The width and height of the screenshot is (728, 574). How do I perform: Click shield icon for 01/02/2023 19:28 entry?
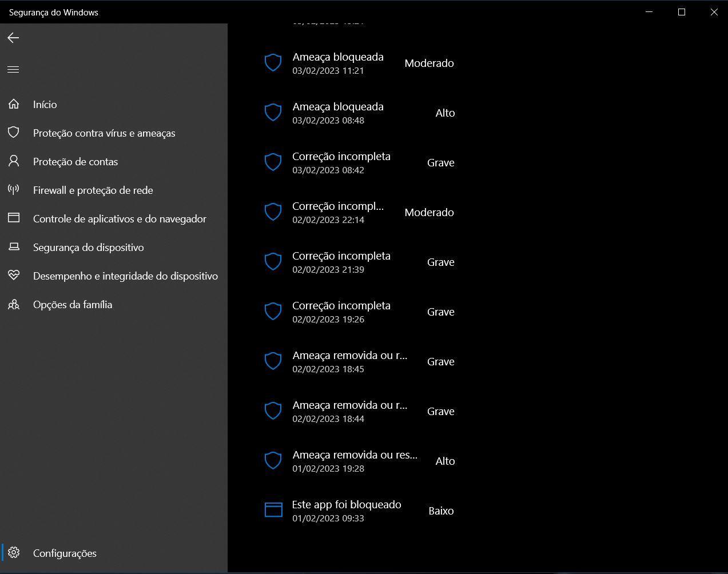(x=273, y=461)
